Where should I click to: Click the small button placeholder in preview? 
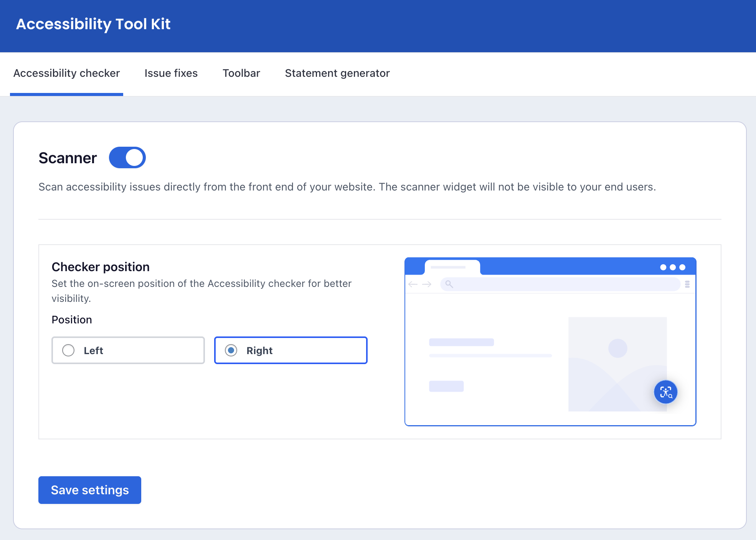click(446, 386)
